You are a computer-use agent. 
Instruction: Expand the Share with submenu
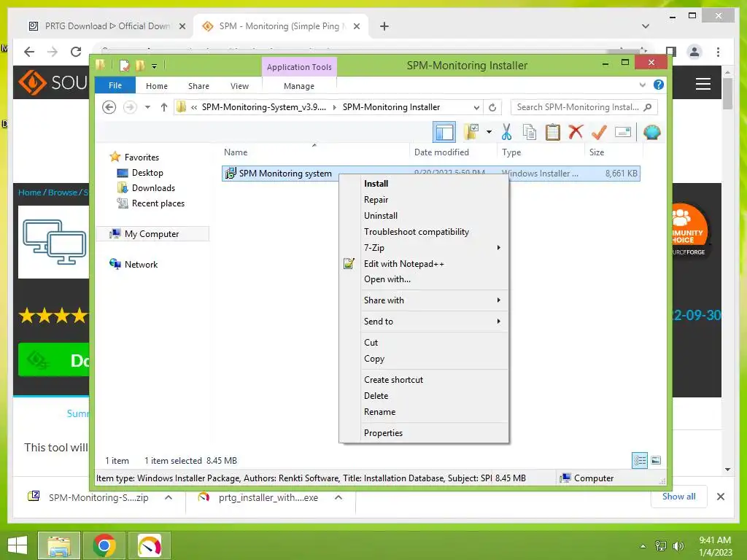[424, 300]
